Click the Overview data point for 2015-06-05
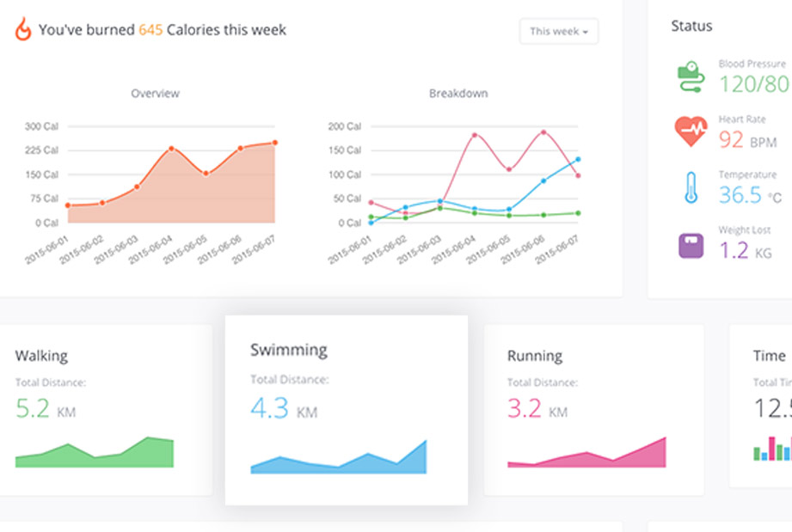Image resolution: width=792 pixels, height=532 pixels. [206, 174]
